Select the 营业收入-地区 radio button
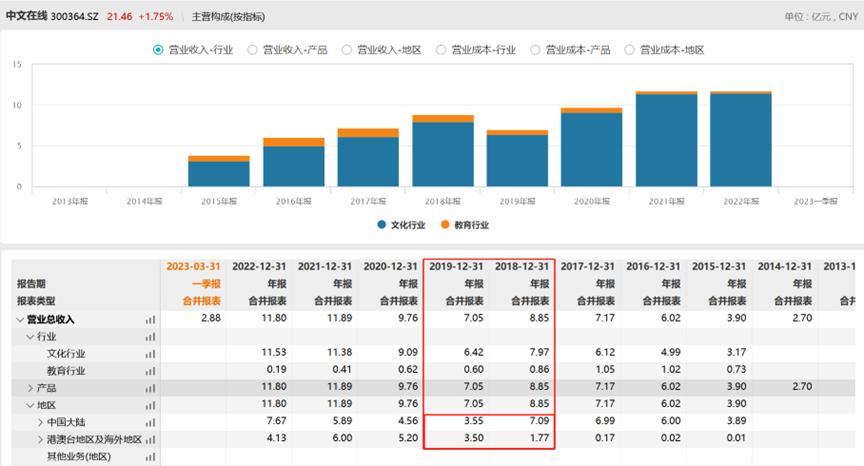Image resolution: width=864 pixels, height=466 pixels. (347, 50)
